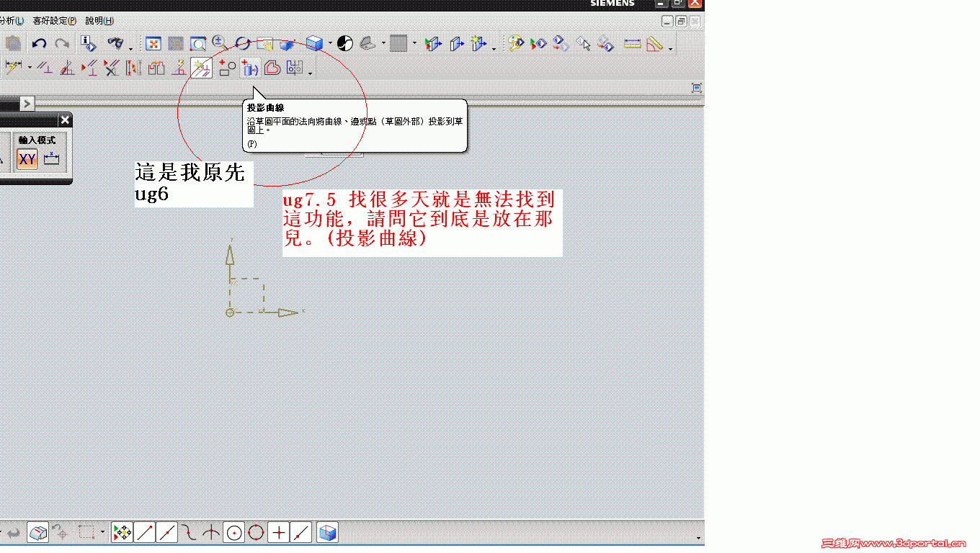Open the 說明 help menu

[x=101, y=20]
